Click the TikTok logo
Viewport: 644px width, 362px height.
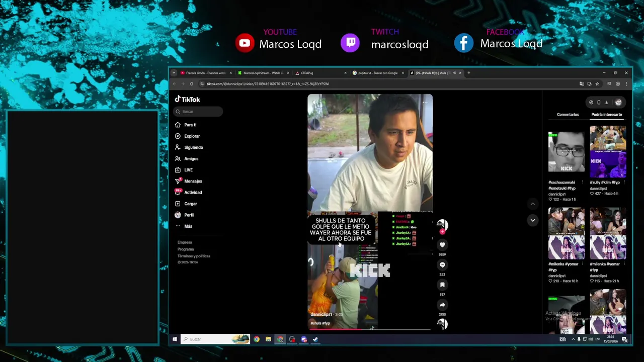coord(187,100)
